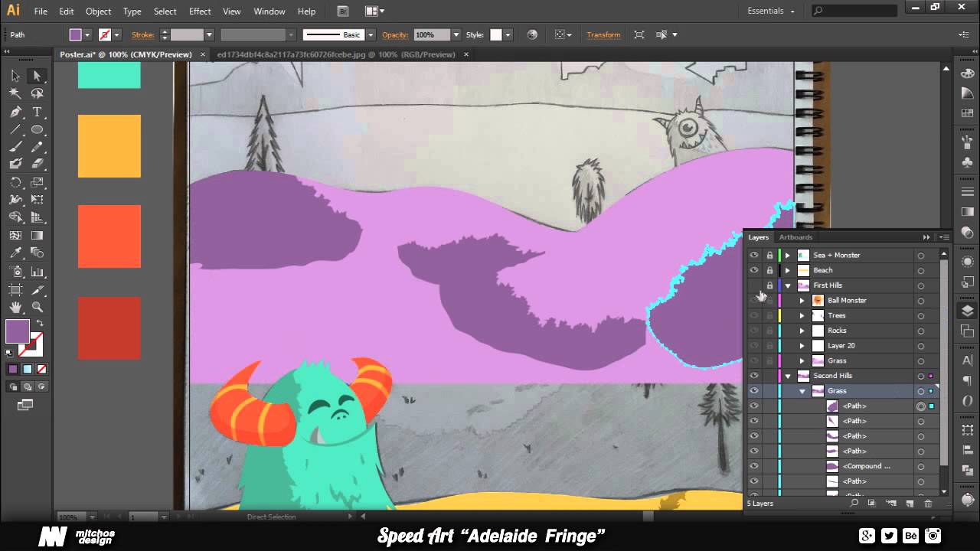The height and width of the screenshot is (551, 980).
Task: Select the Lasso tool
Action: click(37, 93)
